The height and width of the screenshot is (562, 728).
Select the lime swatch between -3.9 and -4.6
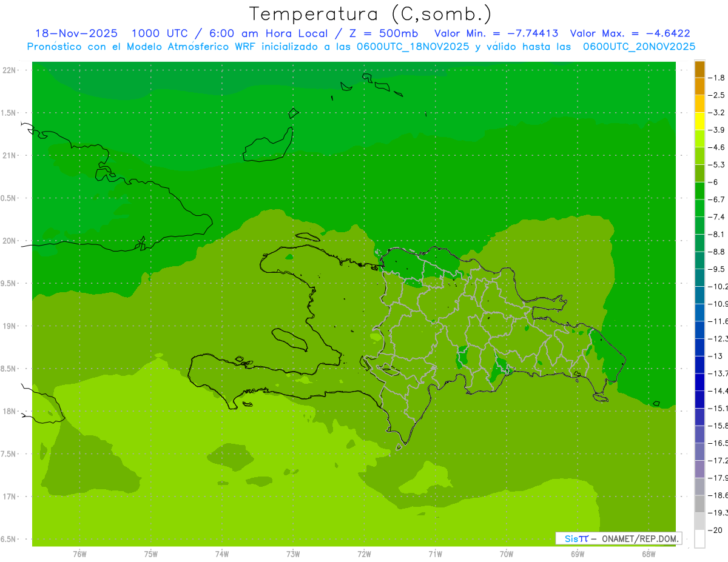(x=700, y=139)
